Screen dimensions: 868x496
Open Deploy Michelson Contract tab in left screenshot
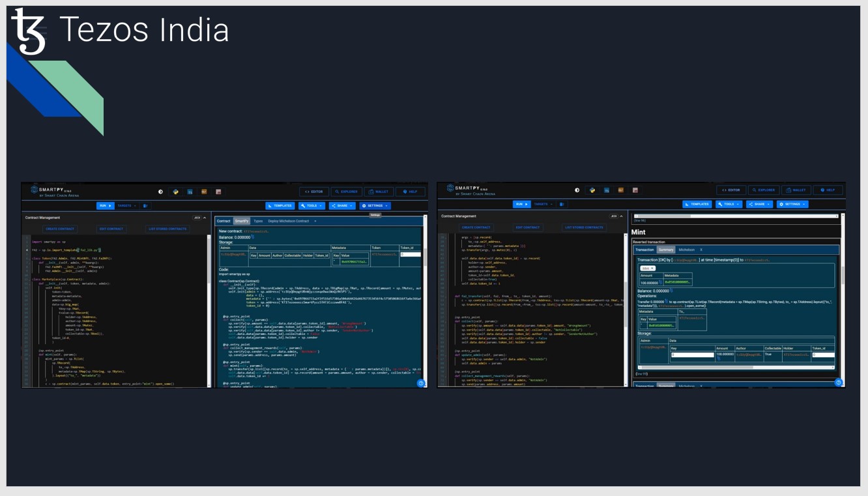tap(289, 221)
